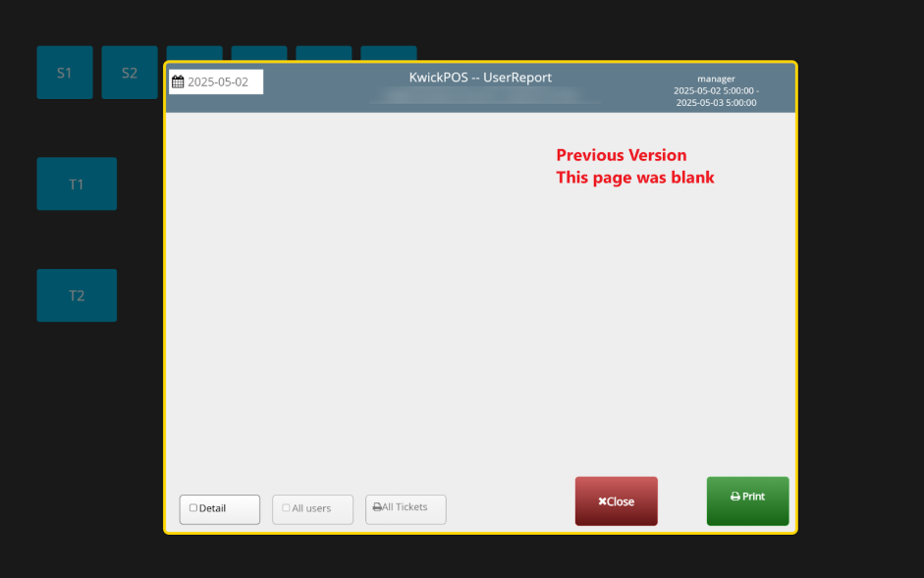Click the KwickPOS -- UserReport title
The width and height of the screenshot is (924, 578).
tap(480, 78)
